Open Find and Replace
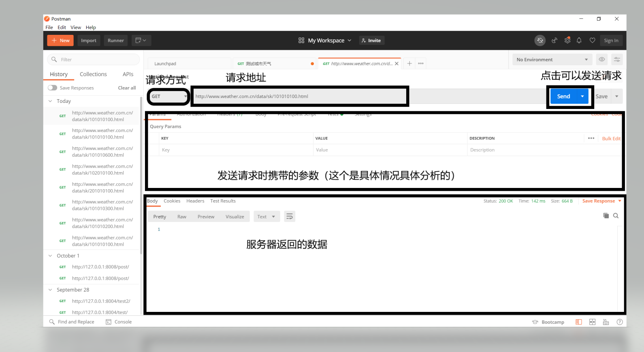 click(72, 322)
